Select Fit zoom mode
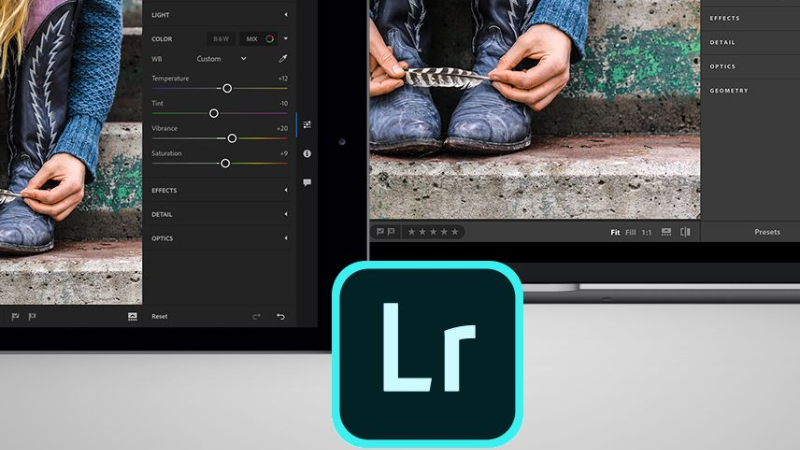Image resolution: width=800 pixels, height=450 pixels. coord(615,232)
